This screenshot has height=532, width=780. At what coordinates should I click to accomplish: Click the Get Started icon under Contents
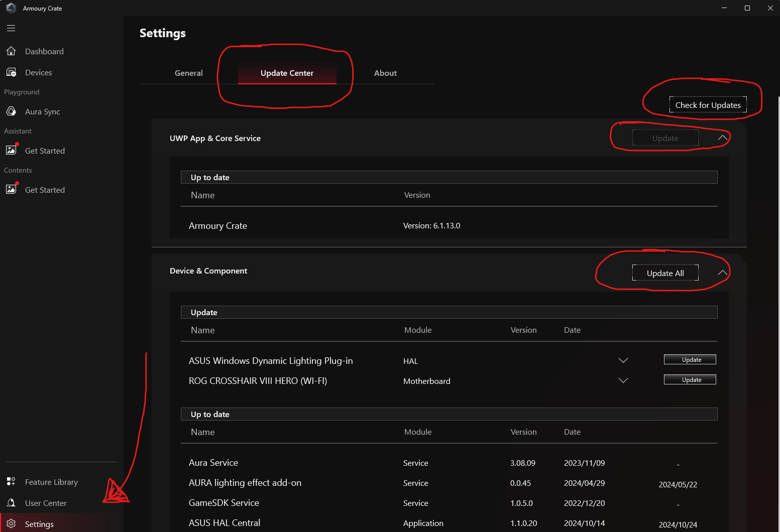point(11,189)
